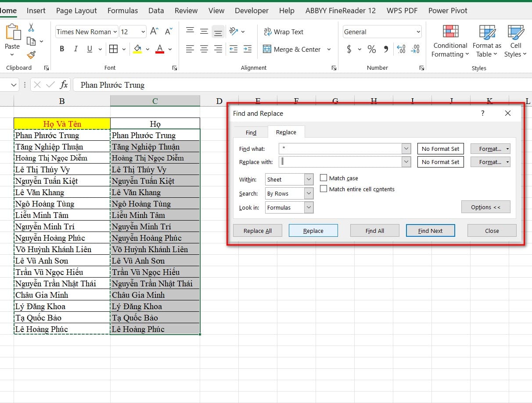Viewport: 532px width, 403px height.
Task: Apply Percent Style number format
Action: (372, 49)
